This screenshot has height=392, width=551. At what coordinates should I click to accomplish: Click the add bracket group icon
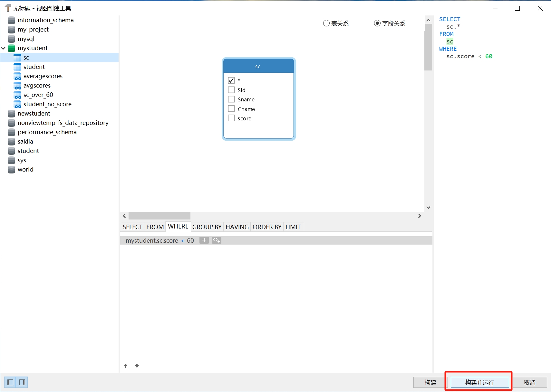[x=217, y=240]
